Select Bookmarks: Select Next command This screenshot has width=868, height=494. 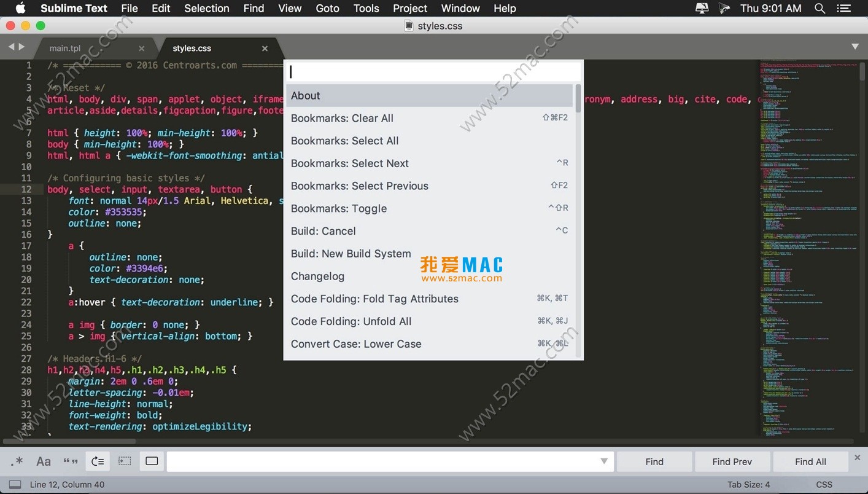coord(429,163)
